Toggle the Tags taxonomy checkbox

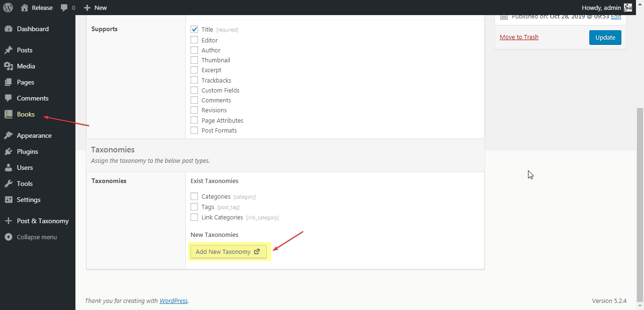pos(194,207)
